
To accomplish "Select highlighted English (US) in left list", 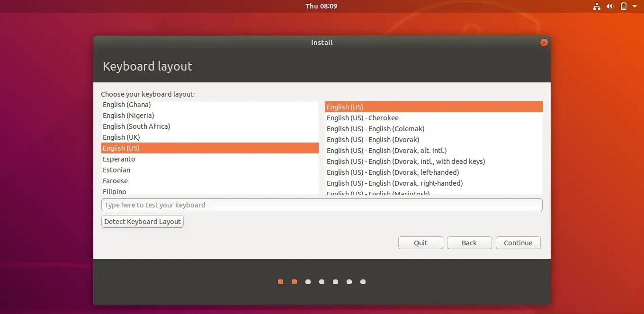I will pyautogui.click(x=210, y=148).
